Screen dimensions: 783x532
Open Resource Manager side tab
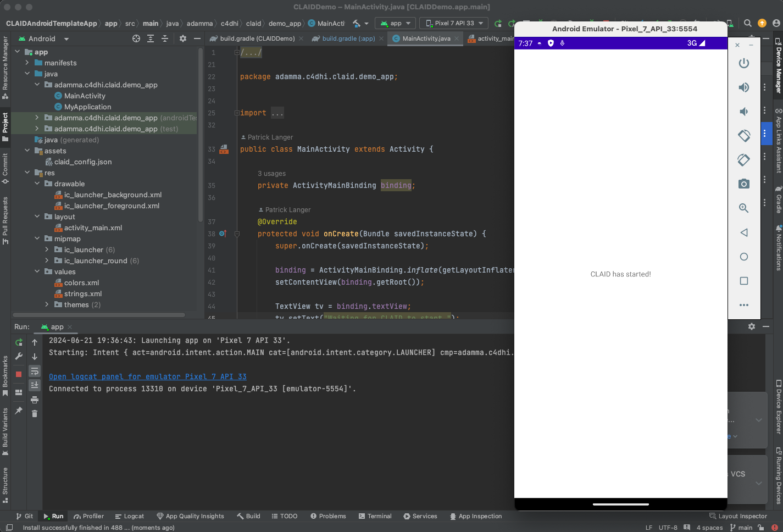[5, 68]
